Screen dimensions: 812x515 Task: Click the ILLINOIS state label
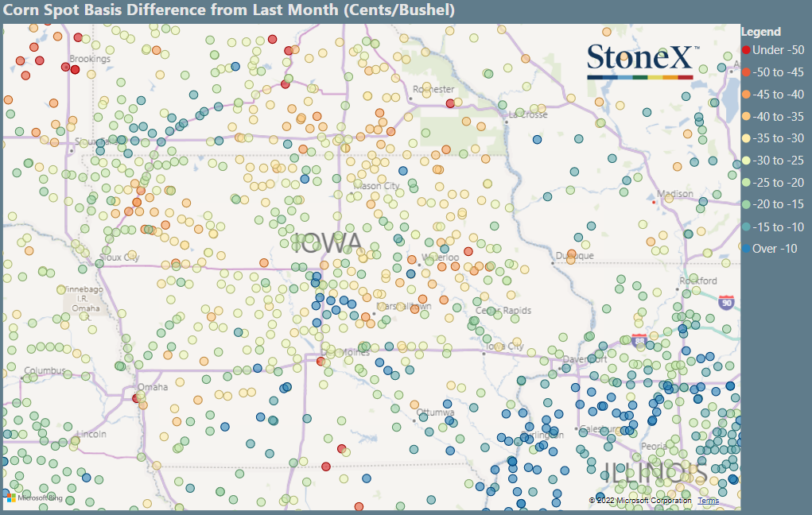pyautogui.click(x=655, y=471)
